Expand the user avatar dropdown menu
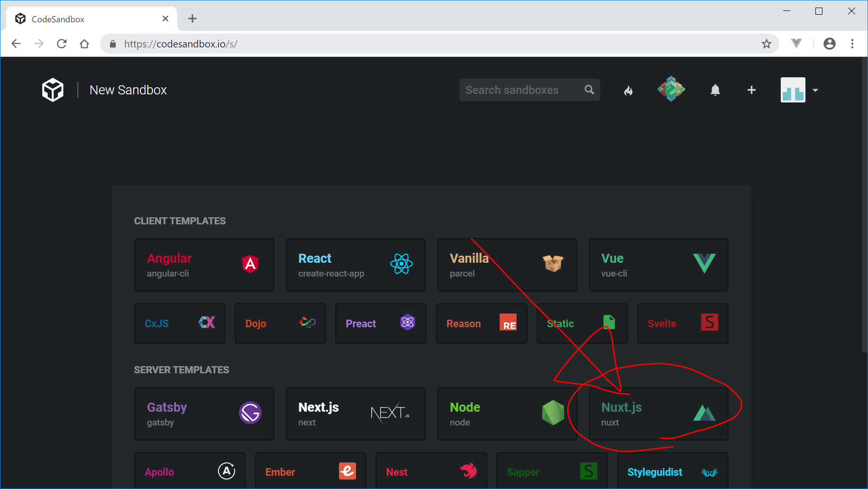Image resolution: width=868 pixels, height=489 pixels. [x=815, y=90]
